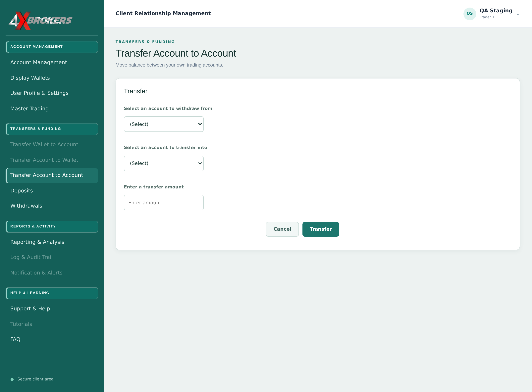
Task: Focus the Enter amount field
Action: pos(164,203)
